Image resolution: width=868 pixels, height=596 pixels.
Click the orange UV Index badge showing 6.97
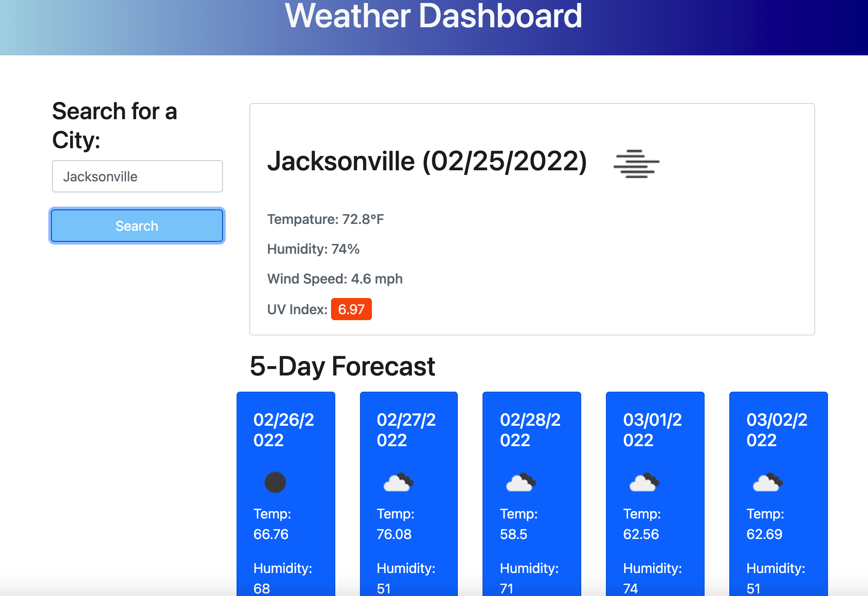click(351, 309)
